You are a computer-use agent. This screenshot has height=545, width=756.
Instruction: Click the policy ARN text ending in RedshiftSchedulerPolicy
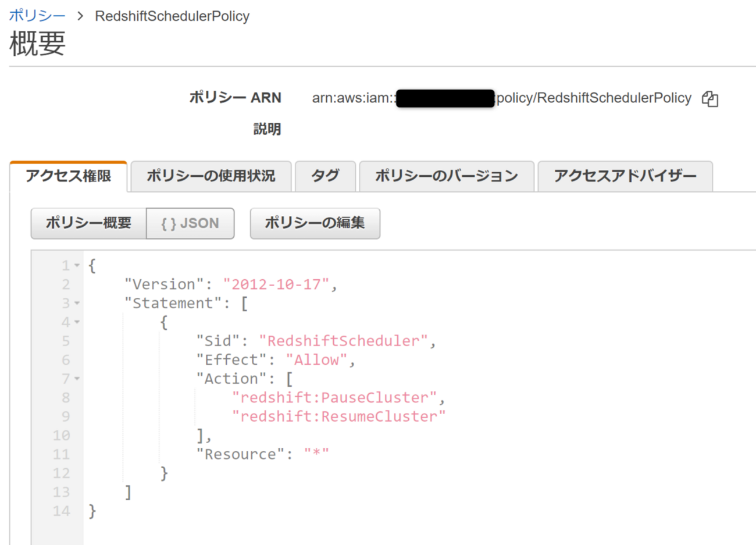point(502,98)
